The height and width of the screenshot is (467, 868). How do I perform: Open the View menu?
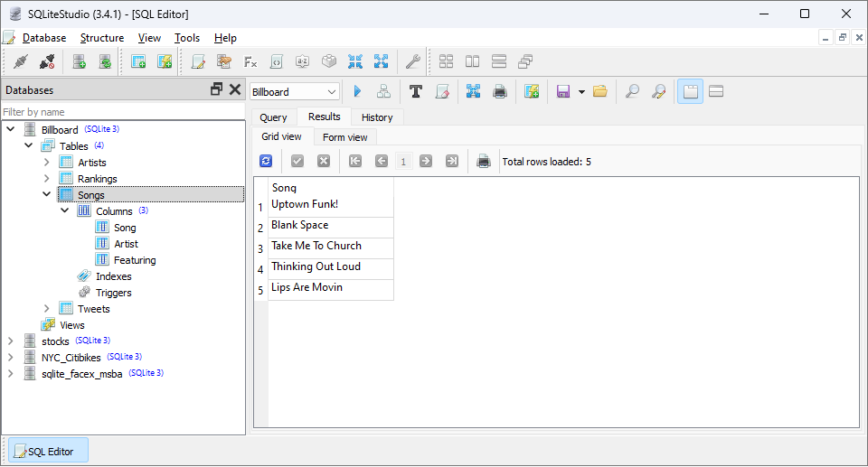coord(149,38)
